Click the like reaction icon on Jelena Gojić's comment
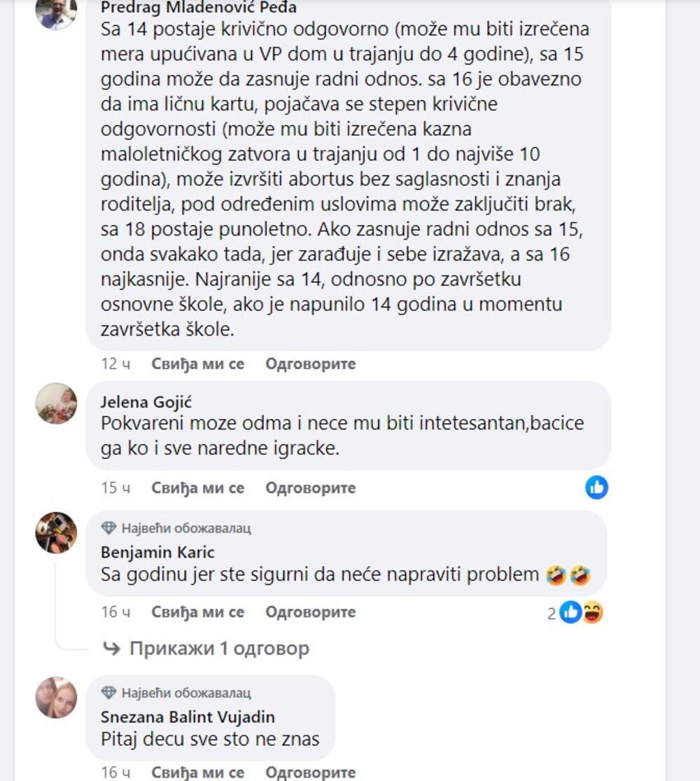Image resolution: width=700 pixels, height=781 pixels. tap(596, 487)
